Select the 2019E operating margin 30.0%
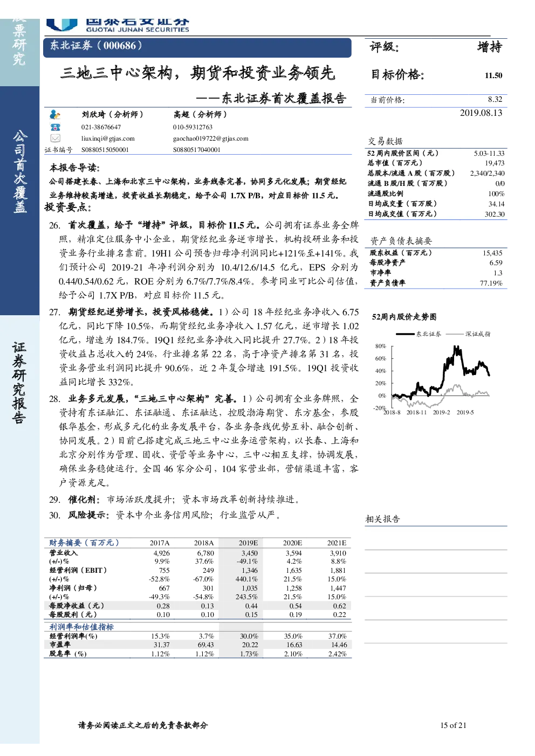Image resolution: width=535 pixels, height=756 pixels. 249,636
